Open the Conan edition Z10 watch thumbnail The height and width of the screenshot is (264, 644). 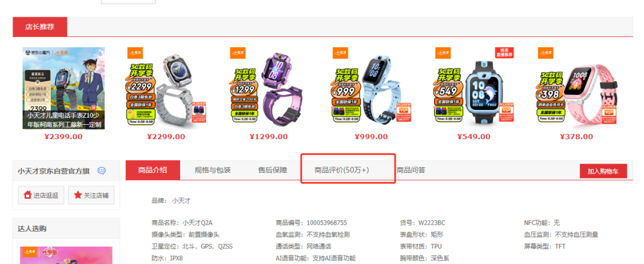(64, 88)
